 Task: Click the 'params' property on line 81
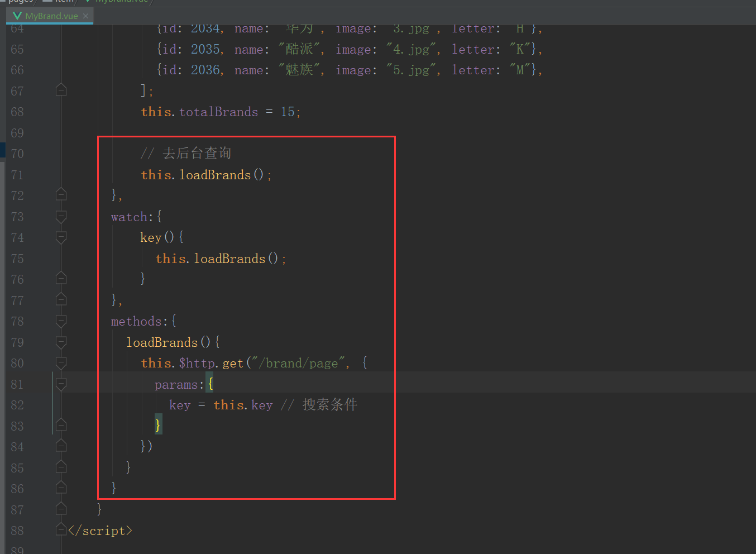point(176,385)
